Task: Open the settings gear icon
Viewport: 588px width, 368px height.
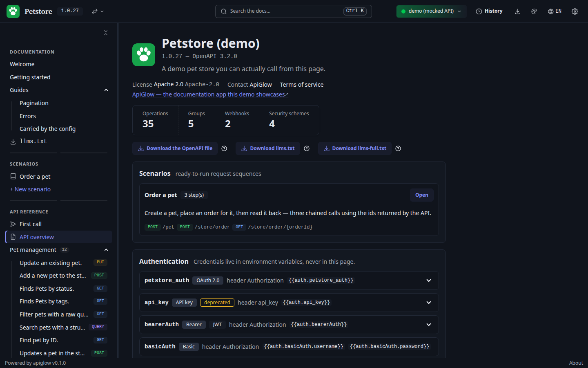Action: [x=575, y=11]
